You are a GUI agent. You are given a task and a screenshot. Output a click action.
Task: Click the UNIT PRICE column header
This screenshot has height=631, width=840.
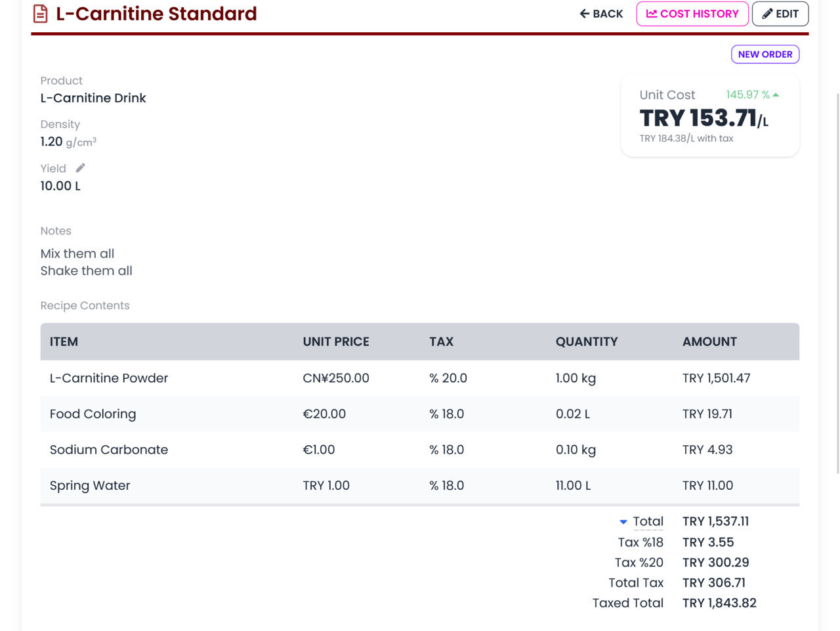pos(336,341)
